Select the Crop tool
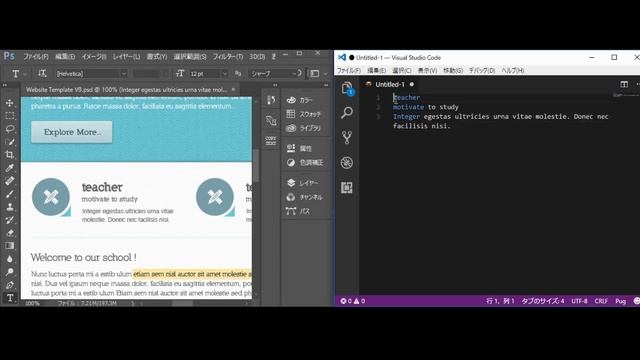Image resolution: width=640 pixels, height=360 pixels. click(10, 155)
